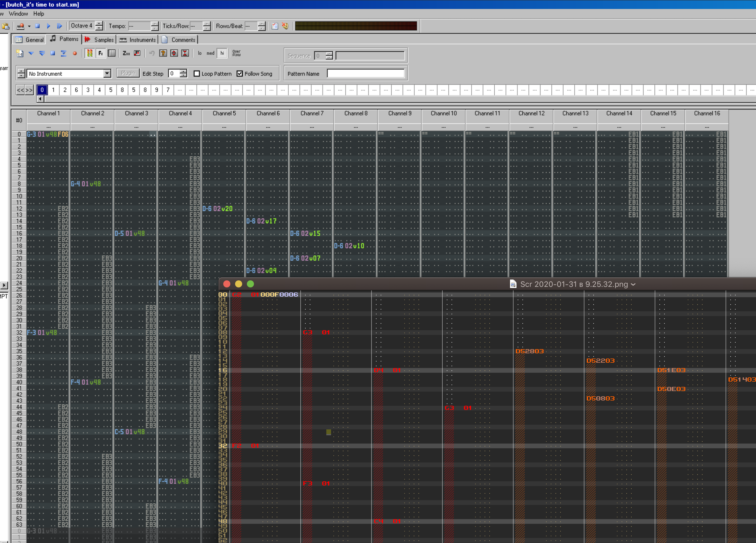This screenshot has width=756, height=543.
Task: Click the New Pattern icon
Action: click(x=20, y=53)
